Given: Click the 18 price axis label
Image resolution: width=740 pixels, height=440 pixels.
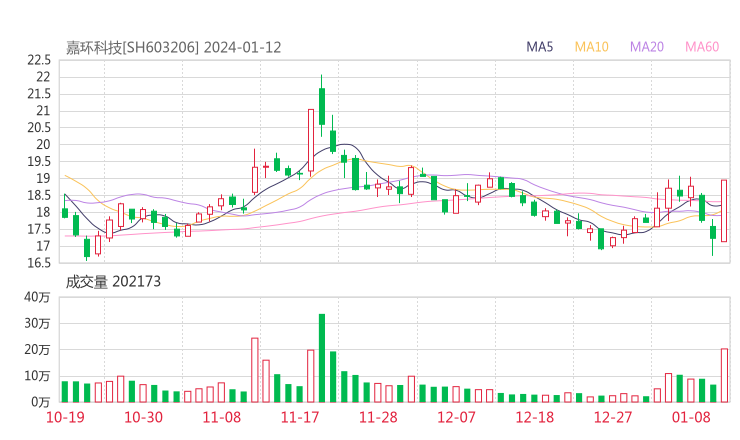Looking at the screenshot, I should click(x=43, y=212).
